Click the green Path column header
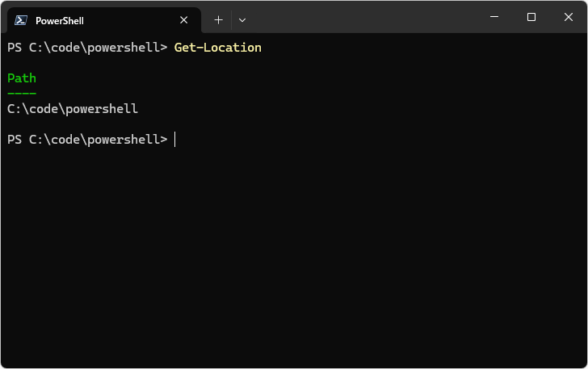This screenshot has width=588, height=369. [x=22, y=78]
